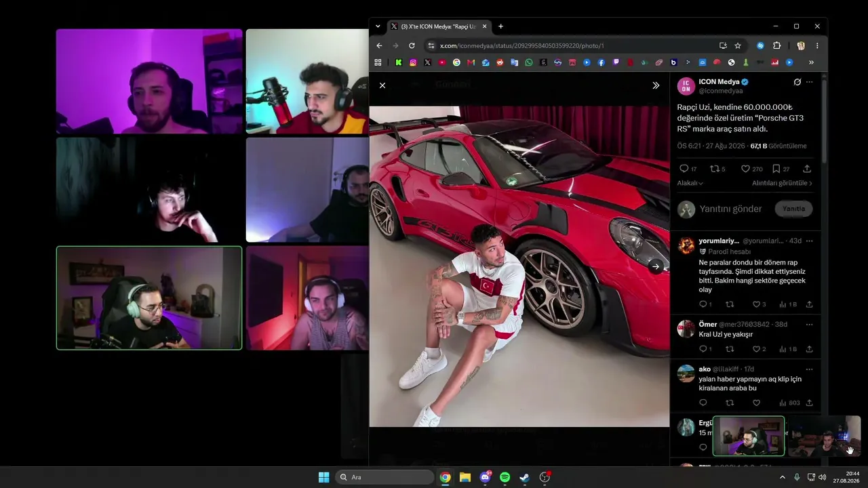Like the yorumlariy comment

point(756,304)
